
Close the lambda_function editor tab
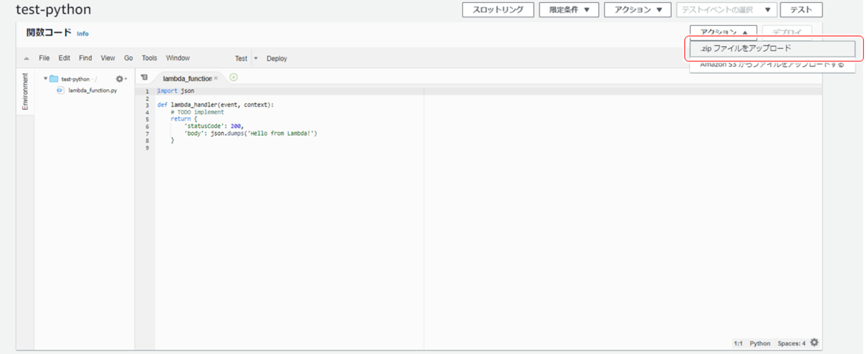click(x=216, y=78)
